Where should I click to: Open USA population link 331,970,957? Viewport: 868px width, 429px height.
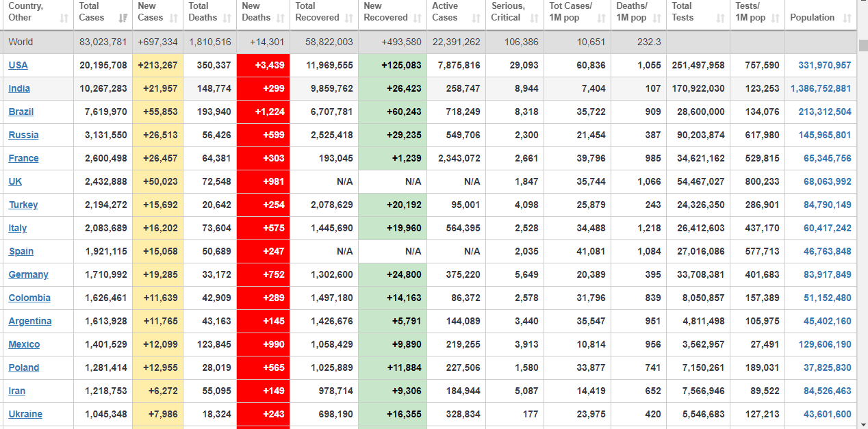825,65
